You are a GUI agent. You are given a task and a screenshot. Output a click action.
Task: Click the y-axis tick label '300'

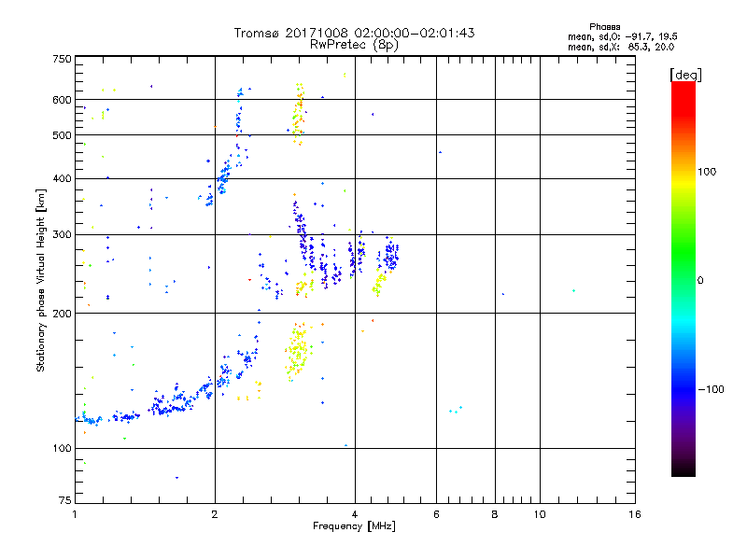[x=62, y=235]
